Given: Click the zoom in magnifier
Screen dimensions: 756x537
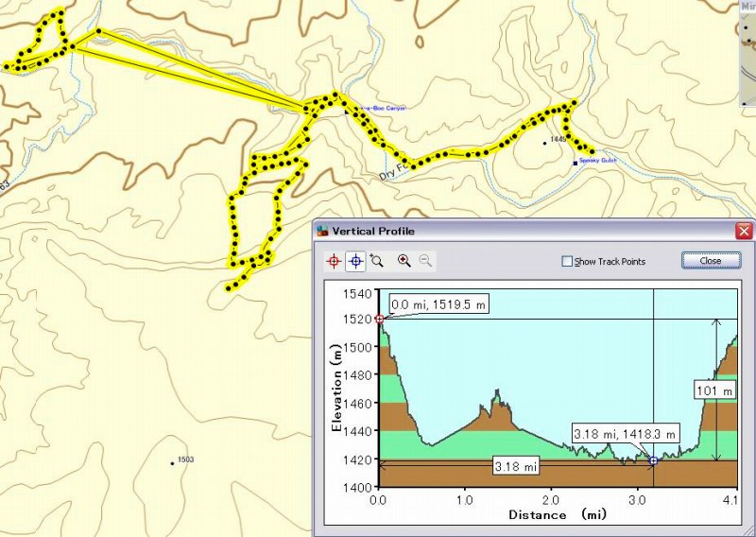Looking at the screenshot, I should click(x=404, y=261).
